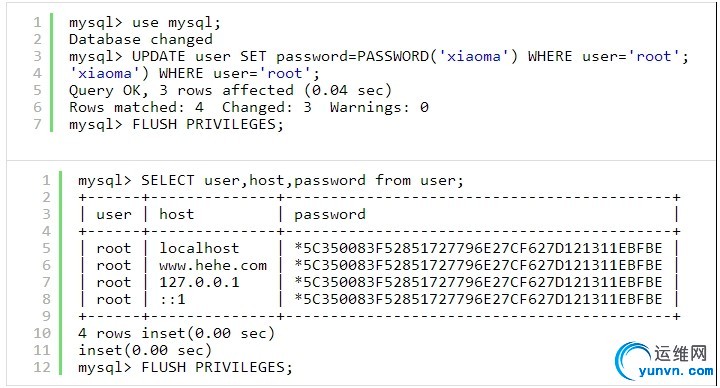Click the 127.0.0.1 host cell

(199, 282)
